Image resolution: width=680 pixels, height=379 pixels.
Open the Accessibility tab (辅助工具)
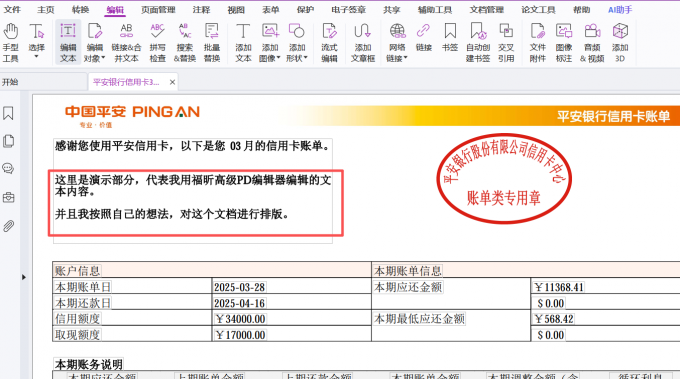coord(435,10)
